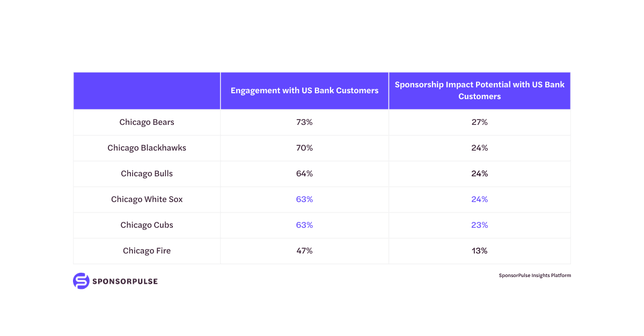Click the Chicago Bears row label
Image resolution: width=644 pixels, height=336 pixels.
(147, 122)
